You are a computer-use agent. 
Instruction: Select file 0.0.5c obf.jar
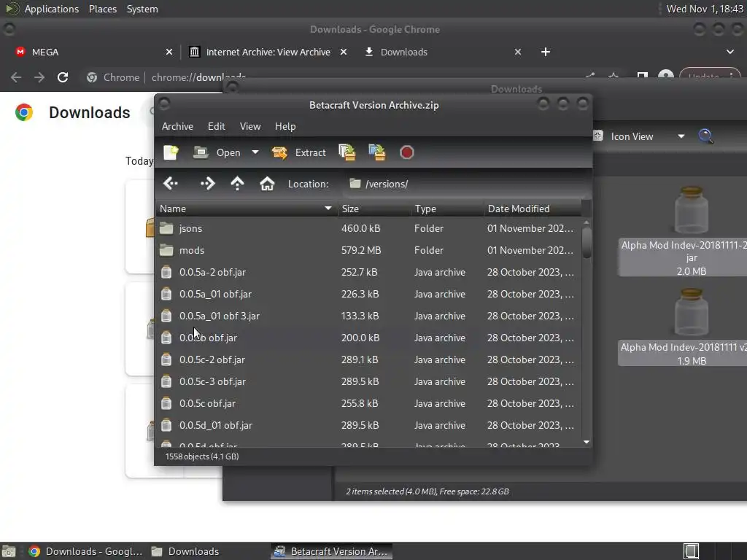(x=368, y=404)
